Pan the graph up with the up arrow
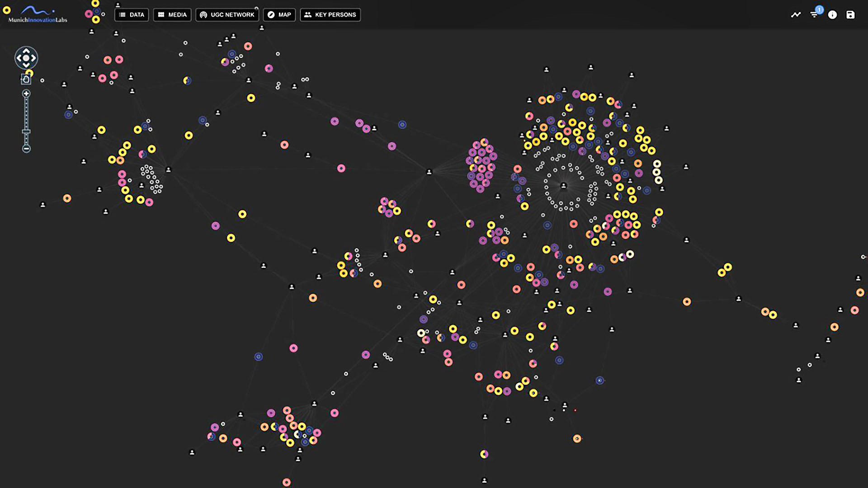 [x=26, y=51]
